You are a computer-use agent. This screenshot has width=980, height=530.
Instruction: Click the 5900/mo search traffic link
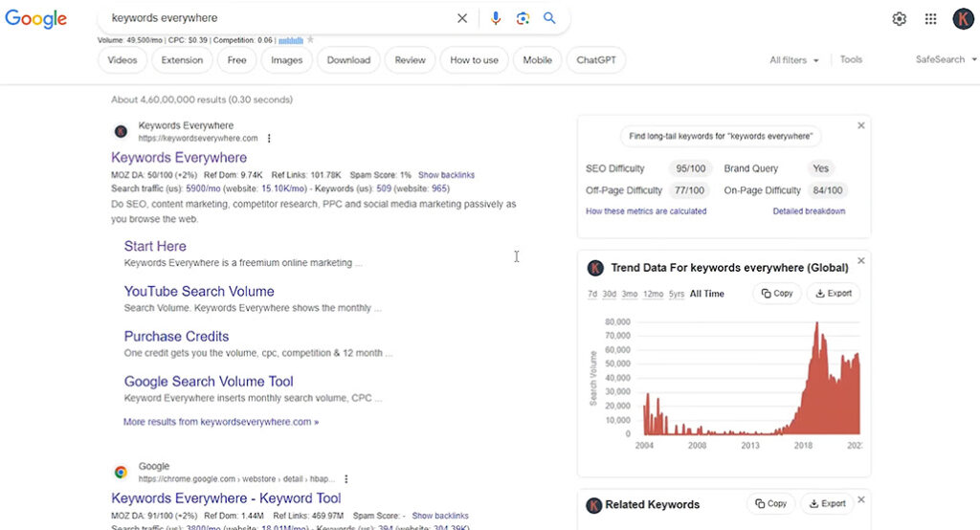(203, 188)
